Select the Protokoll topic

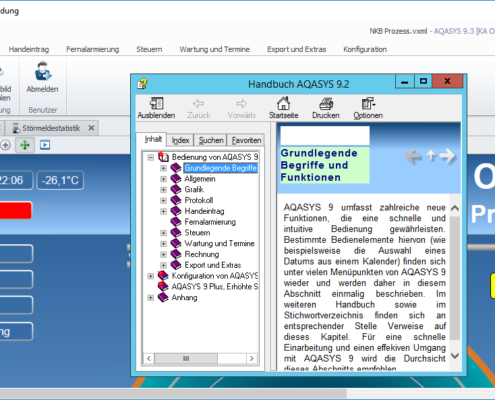(199, 200)
